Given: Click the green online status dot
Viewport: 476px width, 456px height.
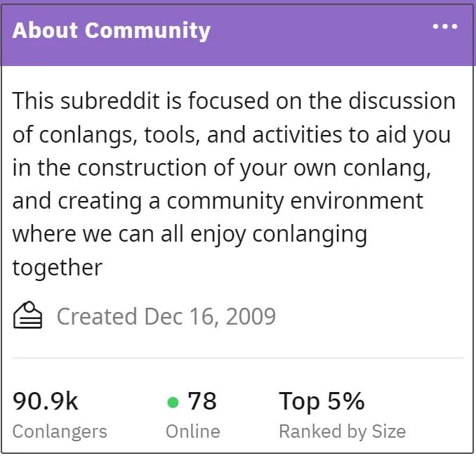Looking at the screenshot, I should [173, 402].
